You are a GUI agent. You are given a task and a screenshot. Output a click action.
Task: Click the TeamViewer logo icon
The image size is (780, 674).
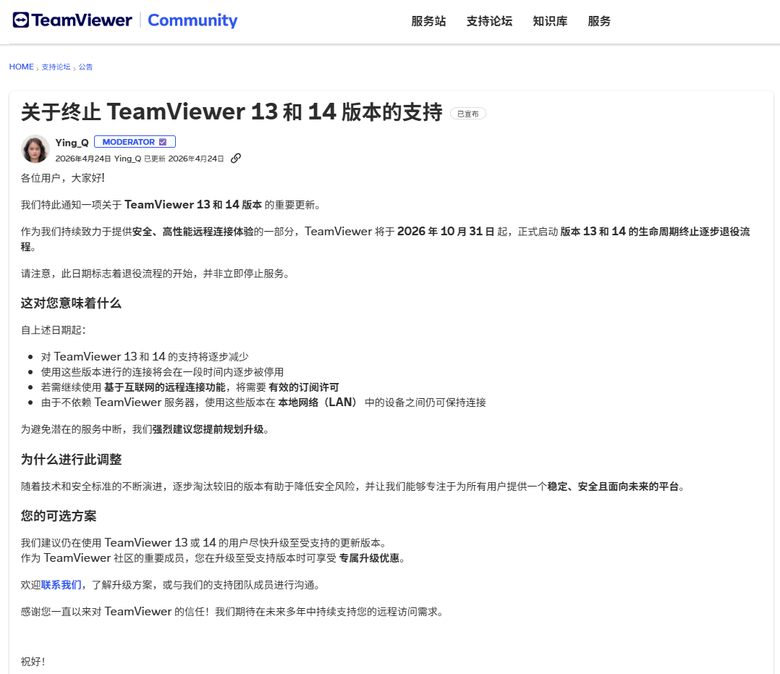pos(21,20)
